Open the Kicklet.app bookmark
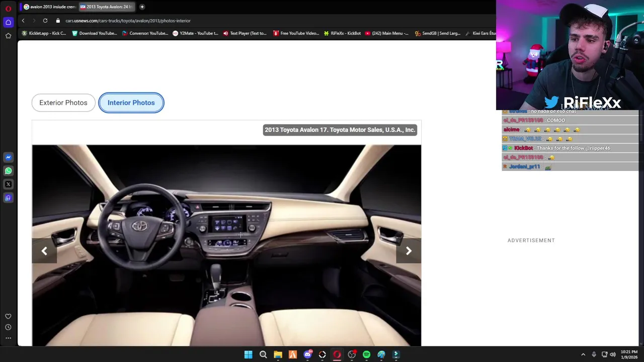The height and width of the screenshot is (362, 644). (44, 33)
